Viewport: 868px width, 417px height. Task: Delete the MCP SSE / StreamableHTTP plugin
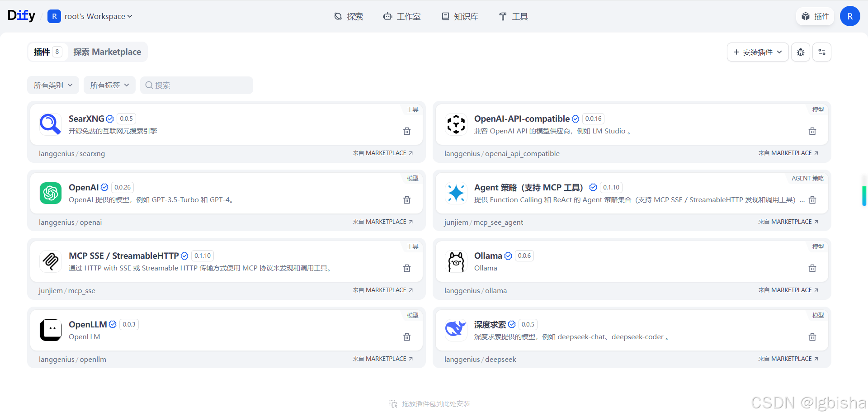(407, 268)
